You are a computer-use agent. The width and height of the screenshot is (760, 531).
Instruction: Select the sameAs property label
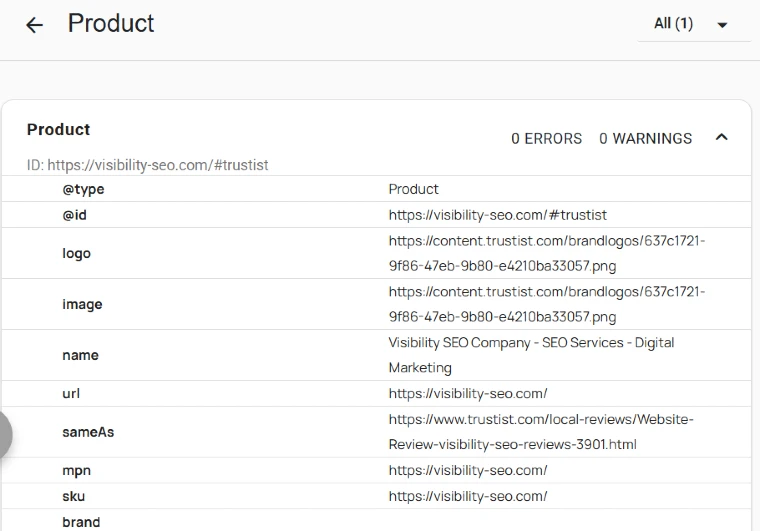88,432
